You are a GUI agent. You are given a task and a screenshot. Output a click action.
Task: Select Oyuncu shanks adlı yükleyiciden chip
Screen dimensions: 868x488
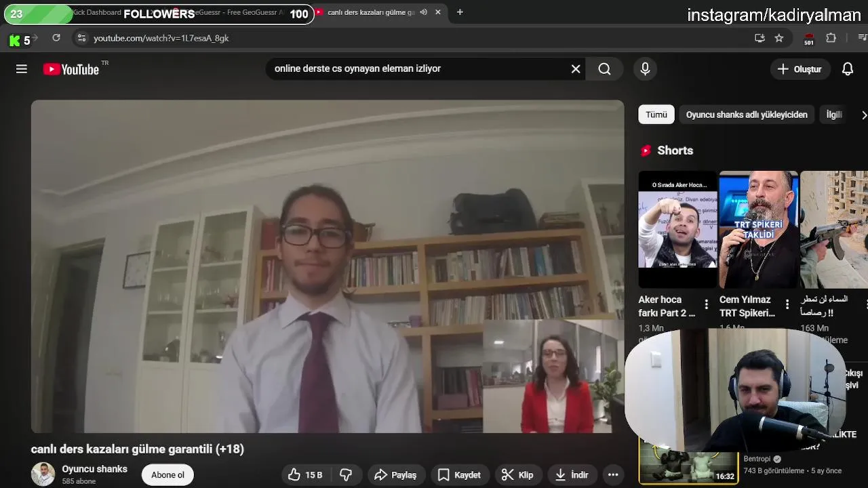point(747,115)
